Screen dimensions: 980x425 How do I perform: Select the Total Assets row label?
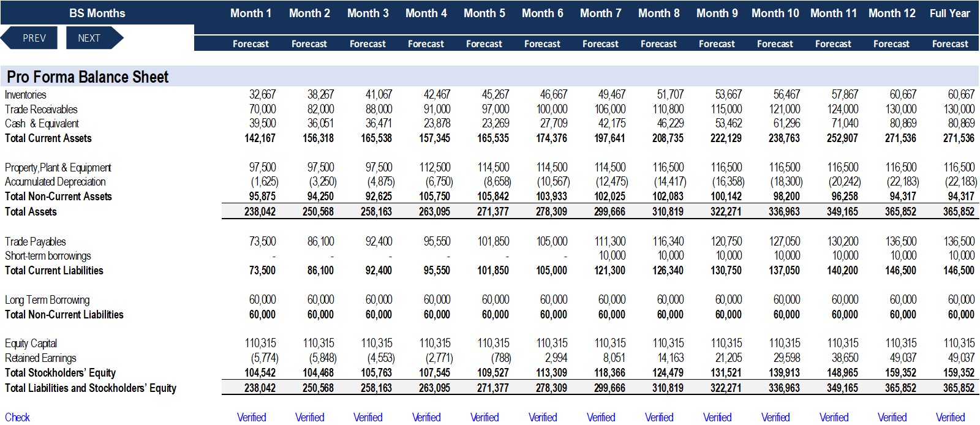click(31, 211)
